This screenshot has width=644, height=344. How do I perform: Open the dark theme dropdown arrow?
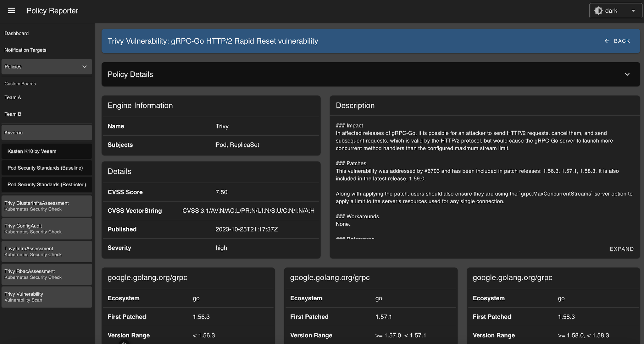click(633, 11)
